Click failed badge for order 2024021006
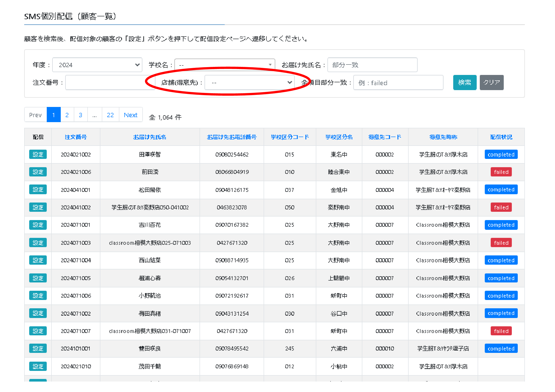The image size is (555, 392). [x=501, y=172]
